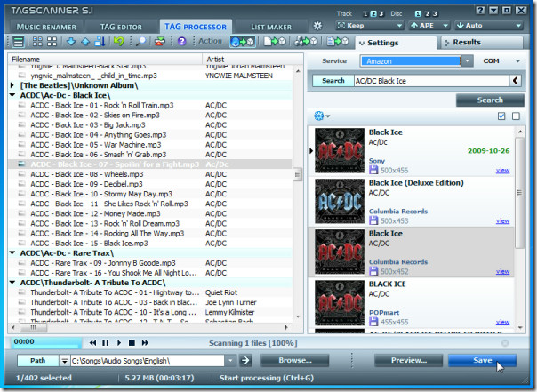Open view link for Deluxe Edition result
The image size is (537, 392).
pos(502,221)
